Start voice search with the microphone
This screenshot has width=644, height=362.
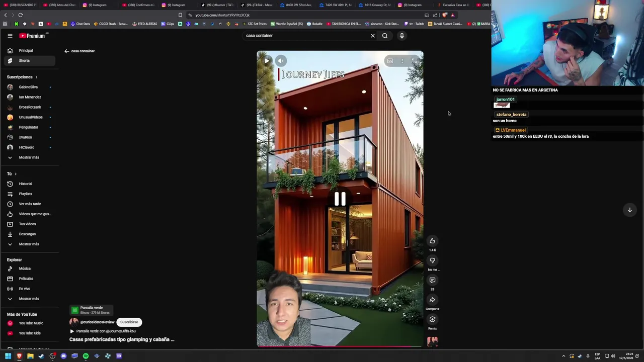(x=401, y=36)
